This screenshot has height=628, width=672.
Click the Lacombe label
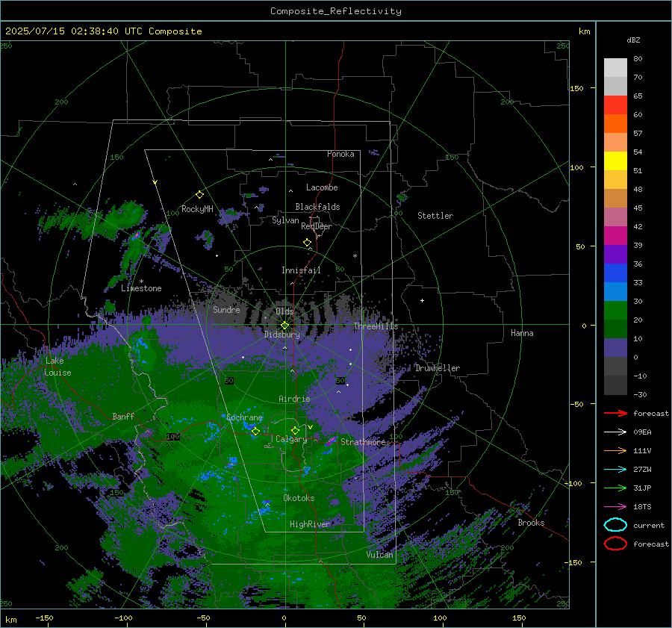pos(322,187)
